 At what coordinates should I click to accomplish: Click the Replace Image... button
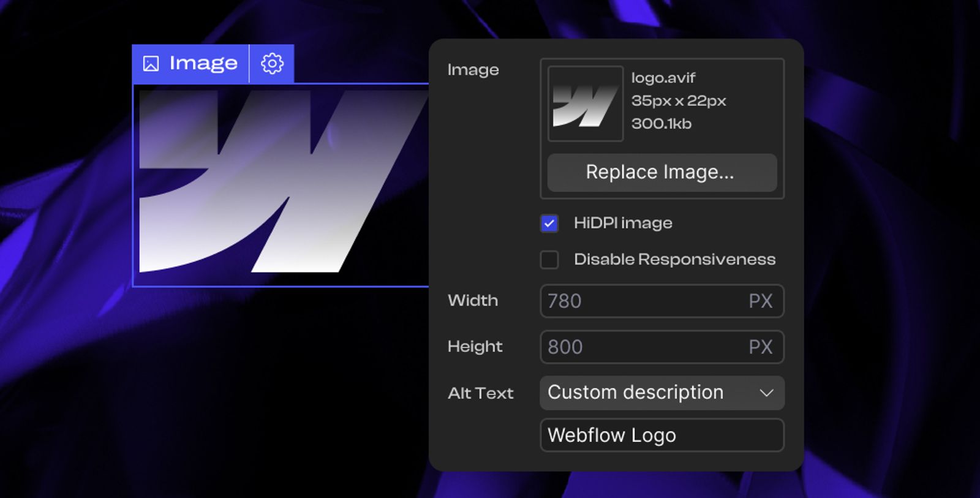(x=662, y=173)
